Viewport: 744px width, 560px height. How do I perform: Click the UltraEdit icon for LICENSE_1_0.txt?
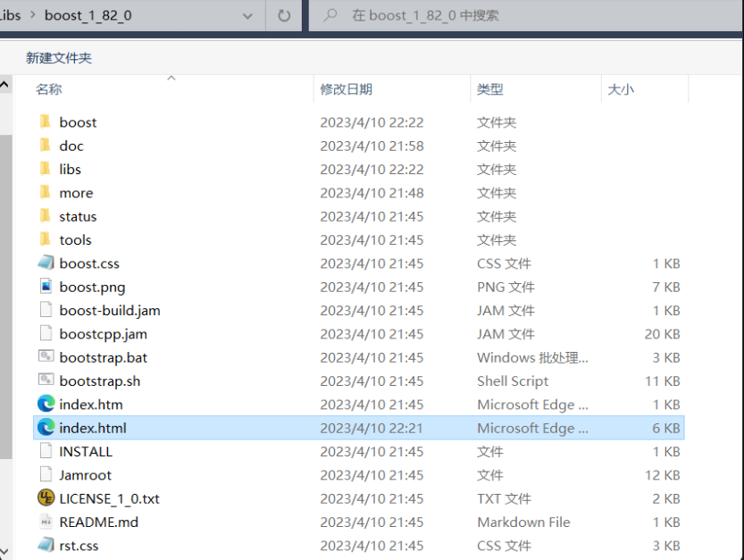point(46,497)
